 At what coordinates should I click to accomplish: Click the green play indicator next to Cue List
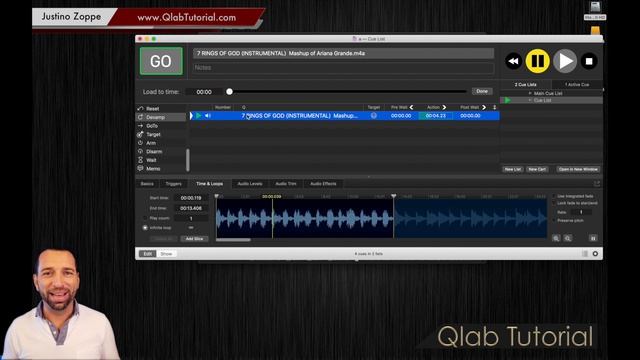click(507, 100)
